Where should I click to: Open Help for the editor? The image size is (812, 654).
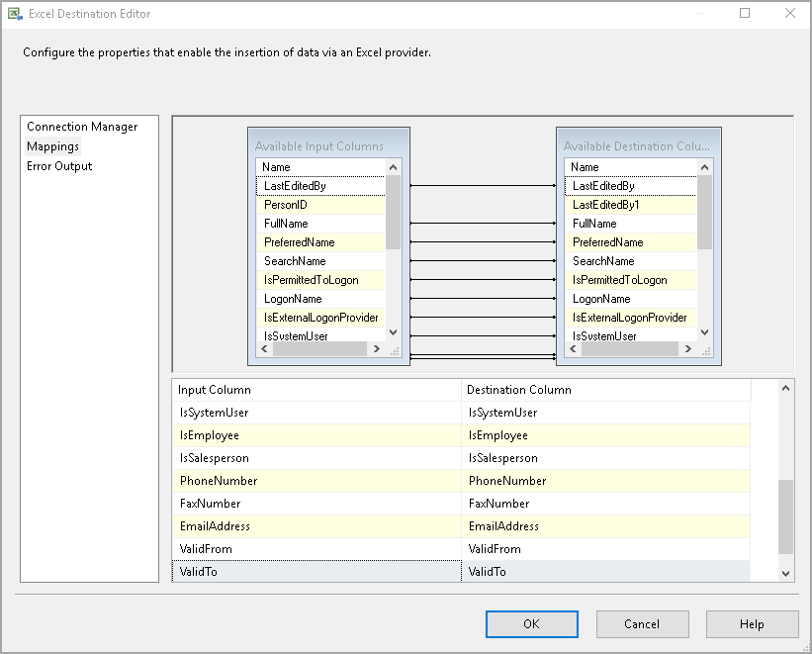(x=752, y=624)
